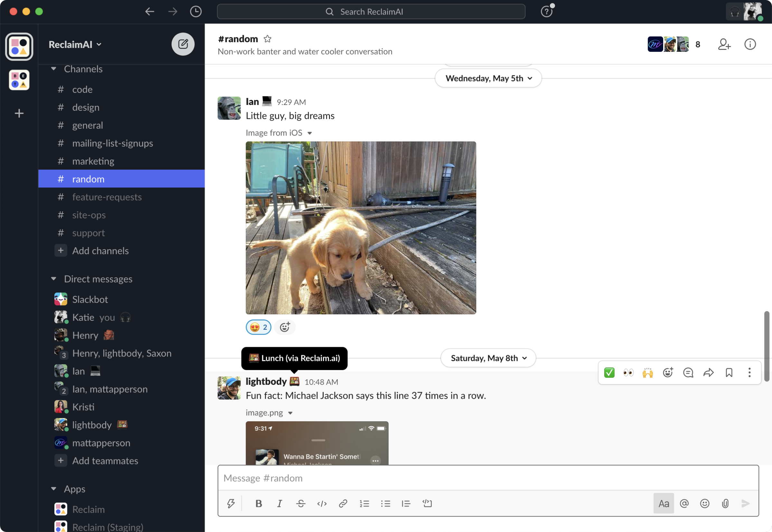Open direct message with mattapperson

pos(122,443)
